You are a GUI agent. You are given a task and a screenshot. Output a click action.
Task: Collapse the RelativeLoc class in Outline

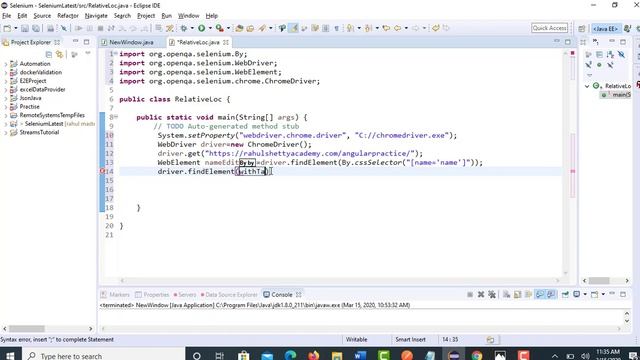point(587,86)
